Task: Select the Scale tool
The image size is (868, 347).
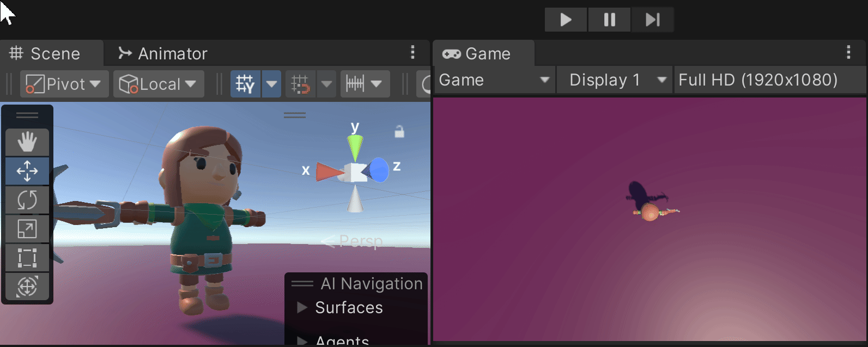Action: (x=27, y=229)
